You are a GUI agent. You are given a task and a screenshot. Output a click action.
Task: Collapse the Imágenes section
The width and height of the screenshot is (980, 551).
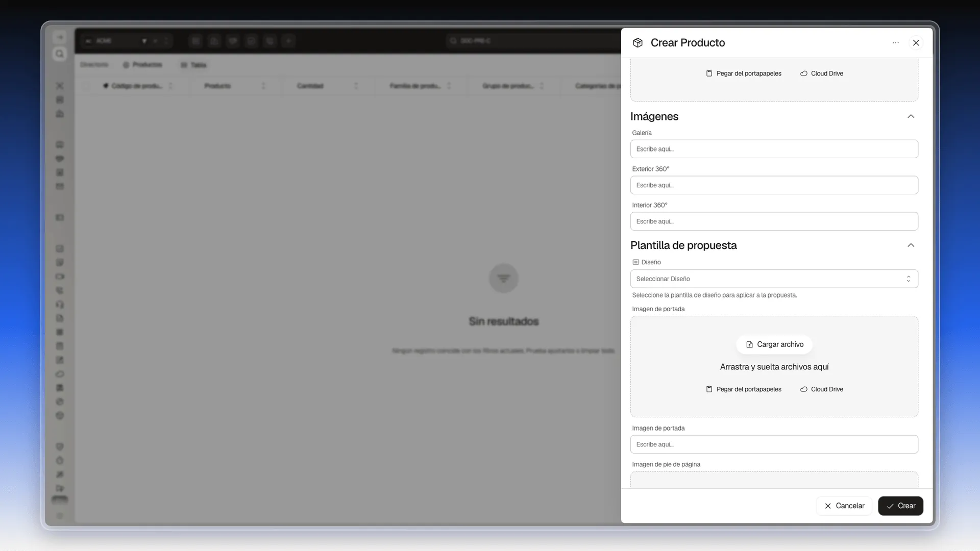pos(911,116)
